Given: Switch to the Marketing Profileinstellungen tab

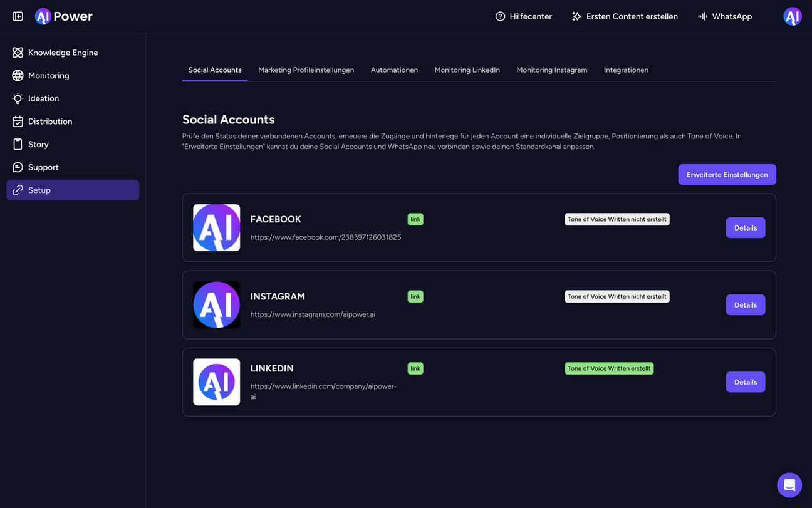Looking at the screenshot, I should [x=306, y=70].
